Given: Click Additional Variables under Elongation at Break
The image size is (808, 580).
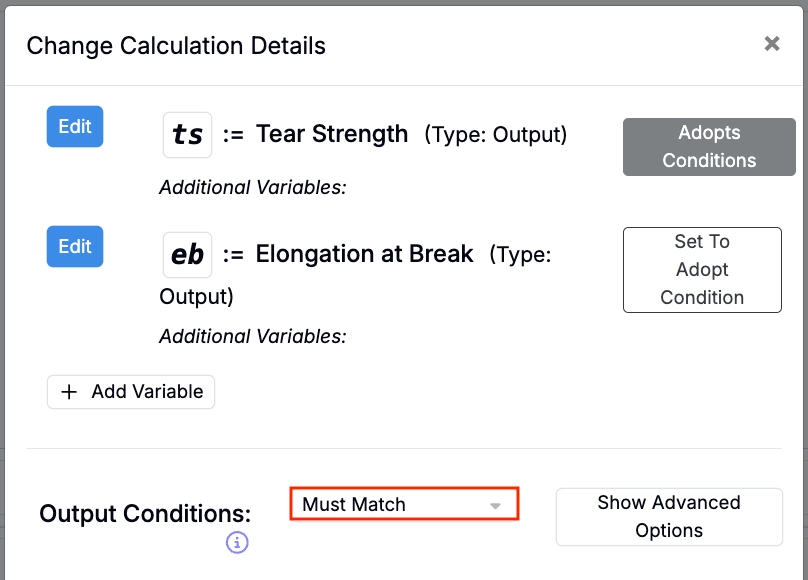Looking at the screenshot, I should 252,337.
